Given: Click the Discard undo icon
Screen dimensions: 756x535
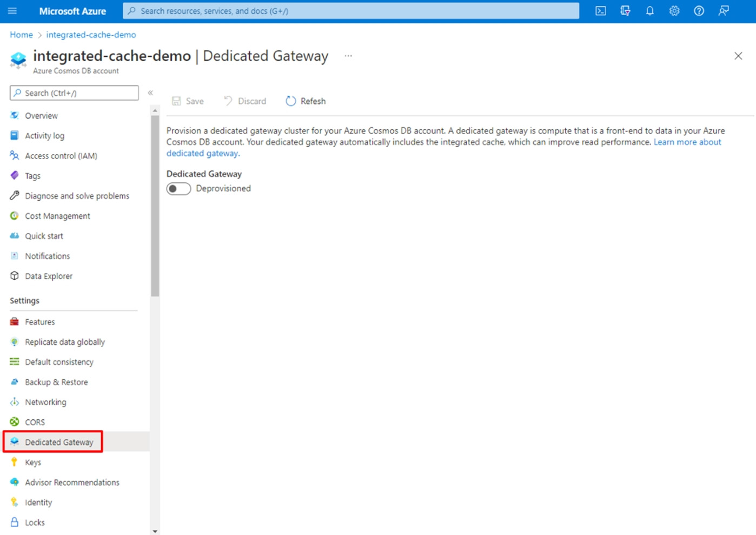Looking at the screenshot, I should (228, 101).
